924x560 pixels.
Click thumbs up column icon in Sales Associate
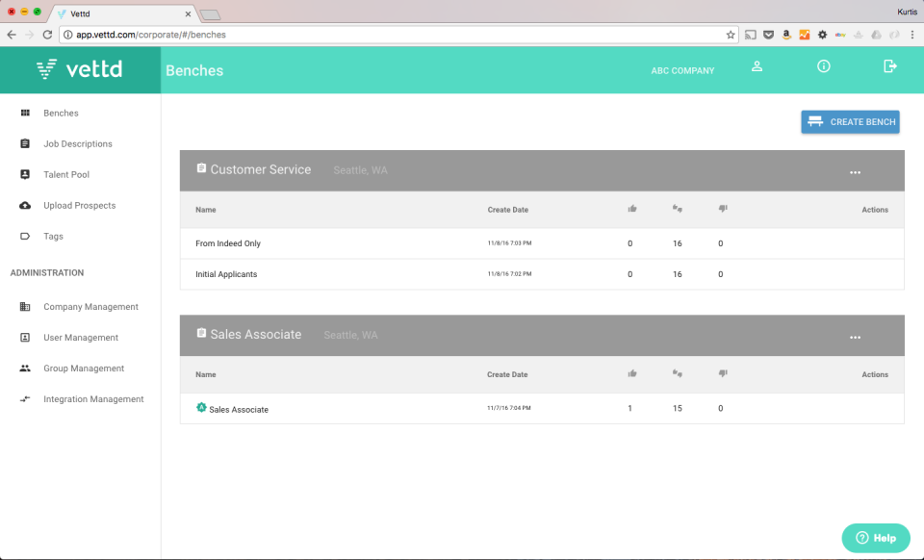632,373
